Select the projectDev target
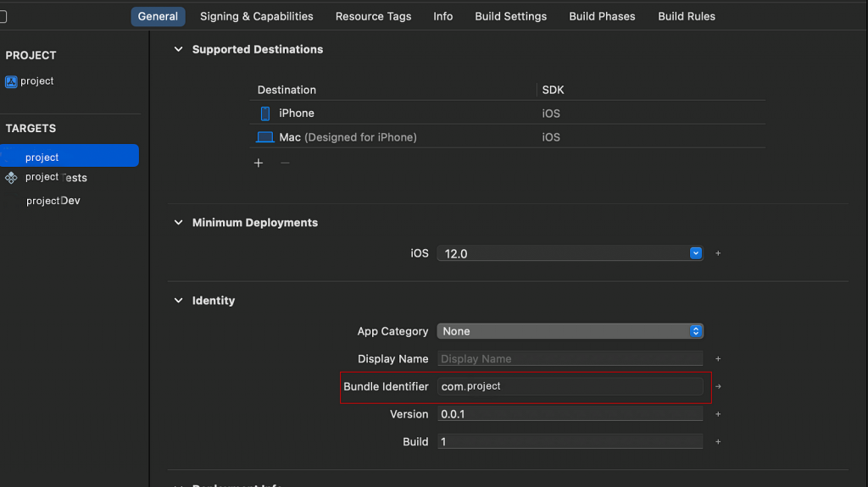This screenshot has width=868, height=487. (x=53, y=201)
